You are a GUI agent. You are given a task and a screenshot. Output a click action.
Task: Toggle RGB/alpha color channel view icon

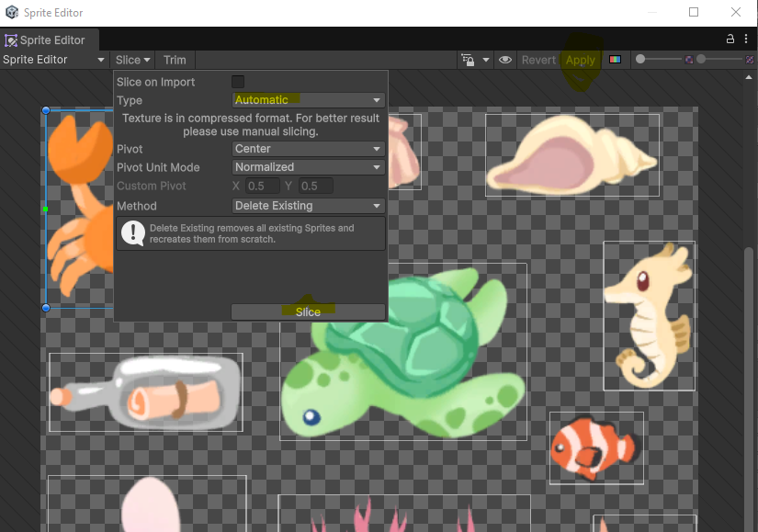tap(615, 60)
